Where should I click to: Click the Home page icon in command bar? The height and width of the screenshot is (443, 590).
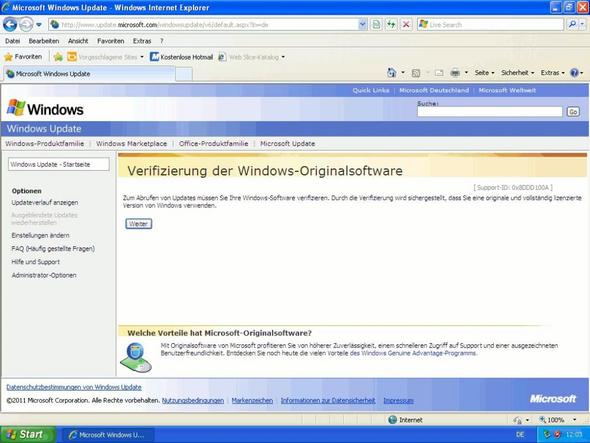[x=391, y=73]
